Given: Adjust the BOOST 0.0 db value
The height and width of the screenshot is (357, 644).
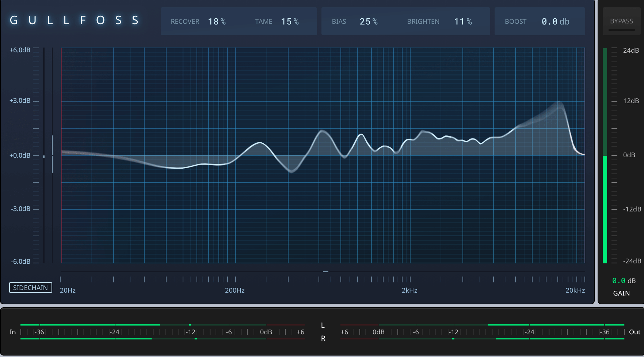Looking at the screenshot, I should [556, 22].
